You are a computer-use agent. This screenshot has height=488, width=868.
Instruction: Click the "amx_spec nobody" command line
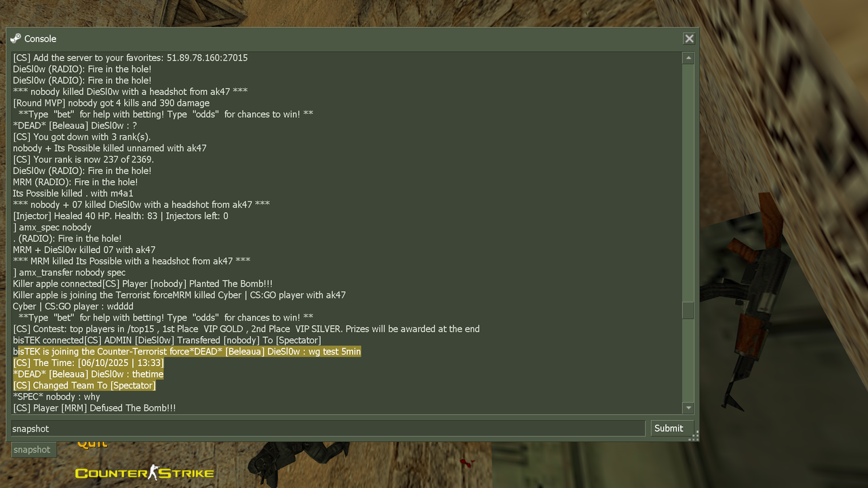point(52,227)
